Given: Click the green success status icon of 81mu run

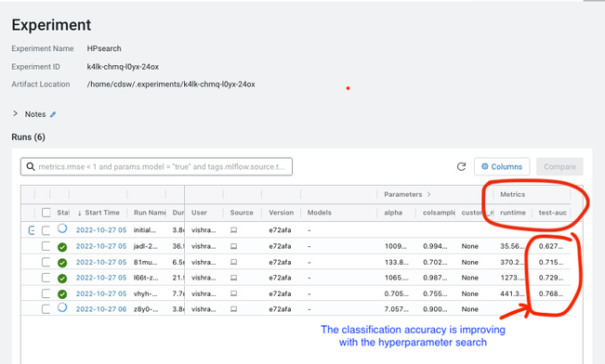Looking at the screenshot, I should click(x=62, y=263).
